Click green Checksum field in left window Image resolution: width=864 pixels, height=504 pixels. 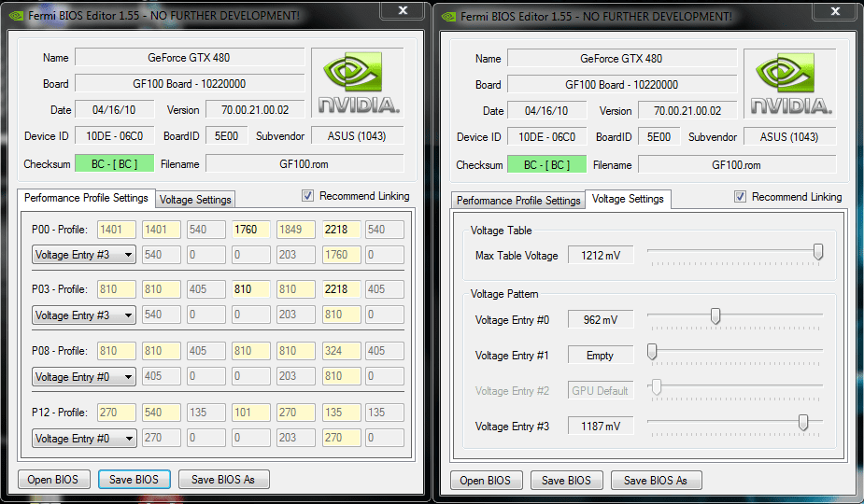pyautogui.click(x=115, y=164)
